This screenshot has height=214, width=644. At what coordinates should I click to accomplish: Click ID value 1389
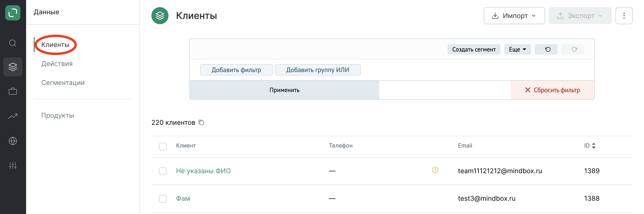pyautogui.click(x=592, y=171)
